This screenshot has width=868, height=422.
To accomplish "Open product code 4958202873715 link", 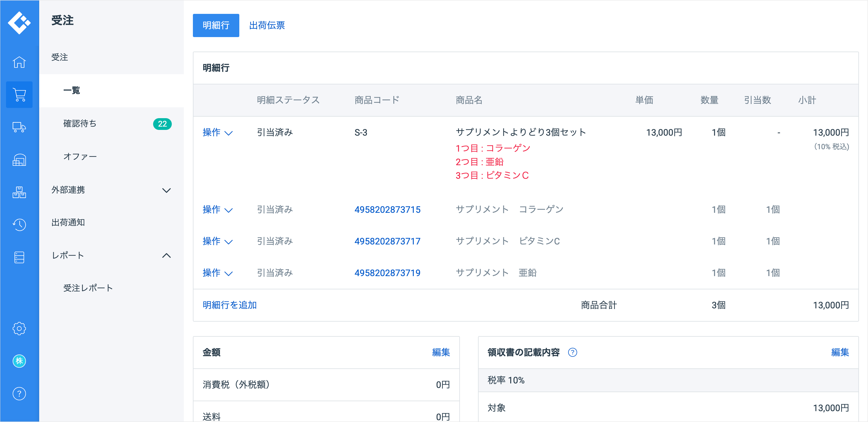I will click(x=387, y=210).
